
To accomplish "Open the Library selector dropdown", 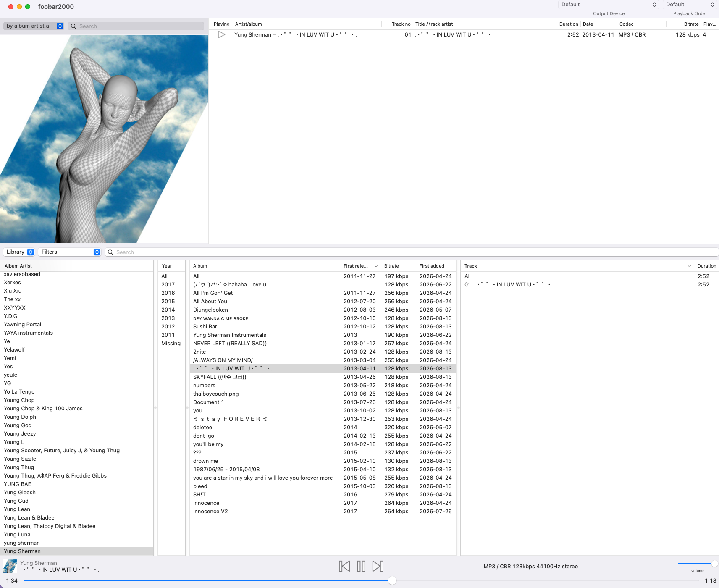I will tap(19, 252).
